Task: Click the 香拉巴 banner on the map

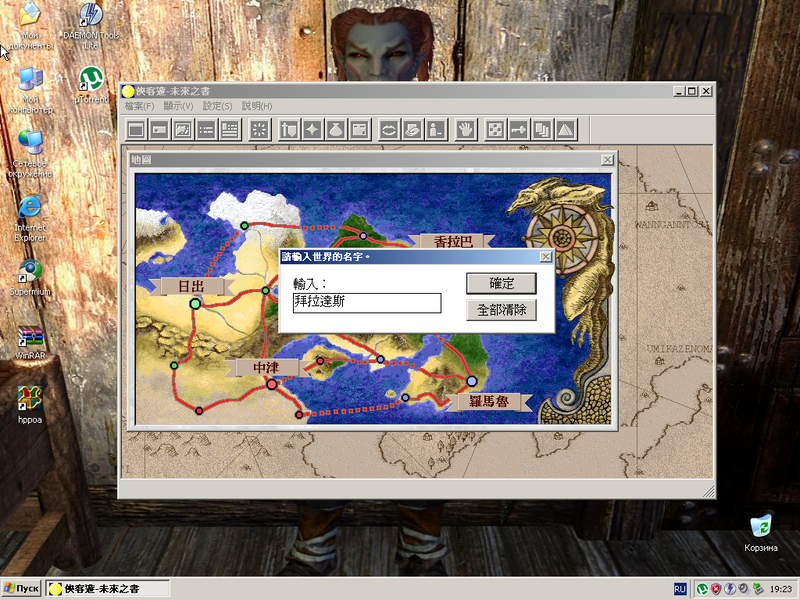Action: point(453,241)
